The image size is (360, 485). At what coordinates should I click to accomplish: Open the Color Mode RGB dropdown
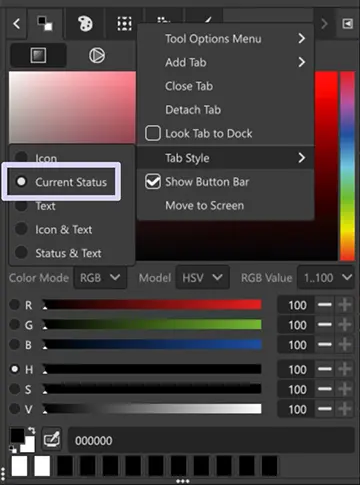(100, 277)
